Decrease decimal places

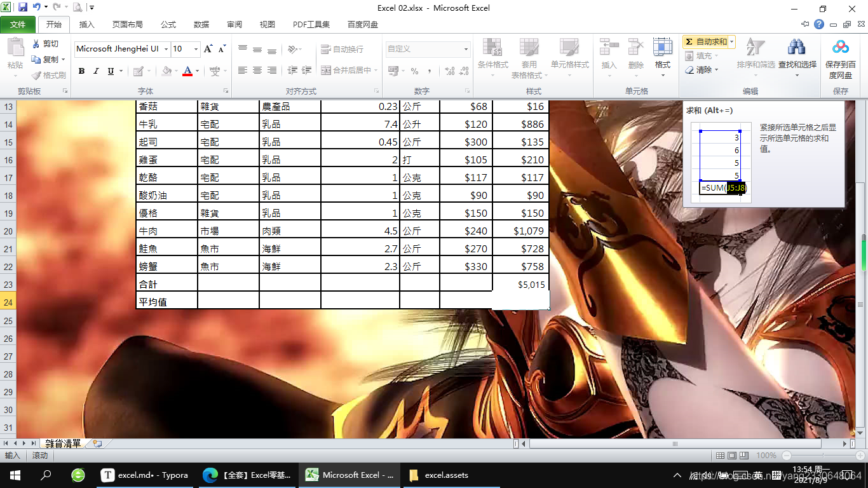(465, 71)
